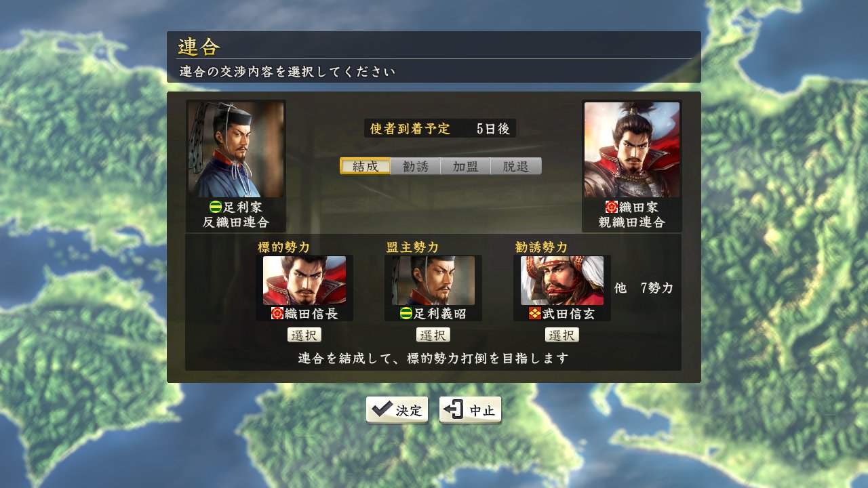Screen dimensions: 868x488
Task: Click 選択 button under 足利義昭
Action: tap(433, 335)
